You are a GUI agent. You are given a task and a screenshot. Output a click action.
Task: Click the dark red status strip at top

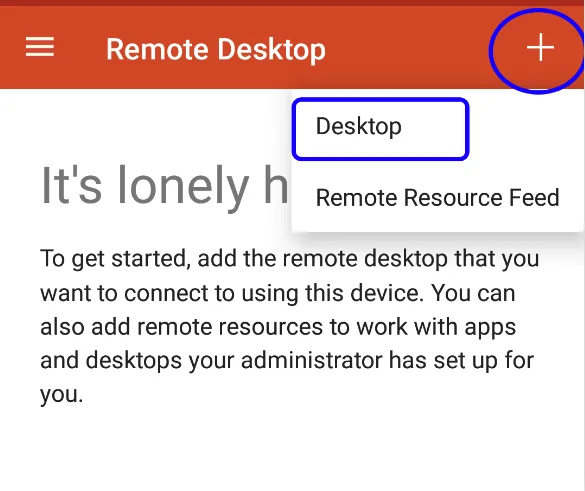coord(292,3)
